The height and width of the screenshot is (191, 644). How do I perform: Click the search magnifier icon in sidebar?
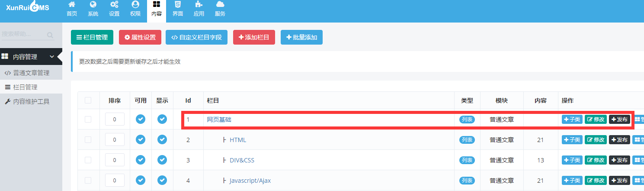[50, 35]
